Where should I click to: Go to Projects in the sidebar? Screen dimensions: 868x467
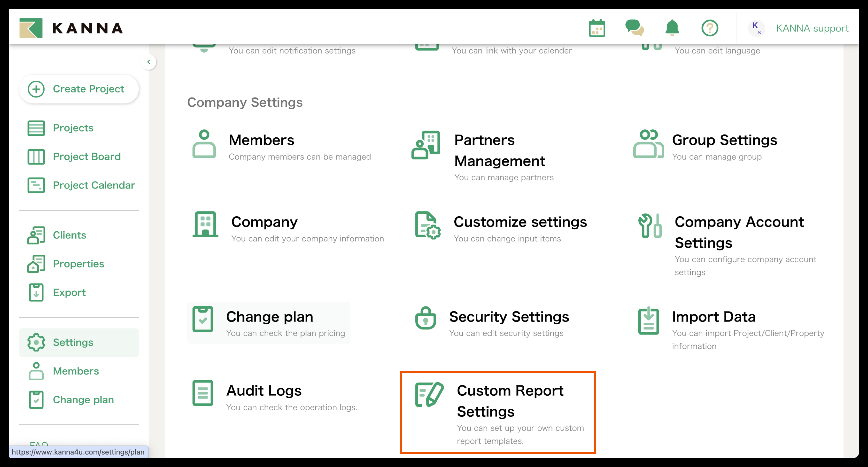click(73, 128)
